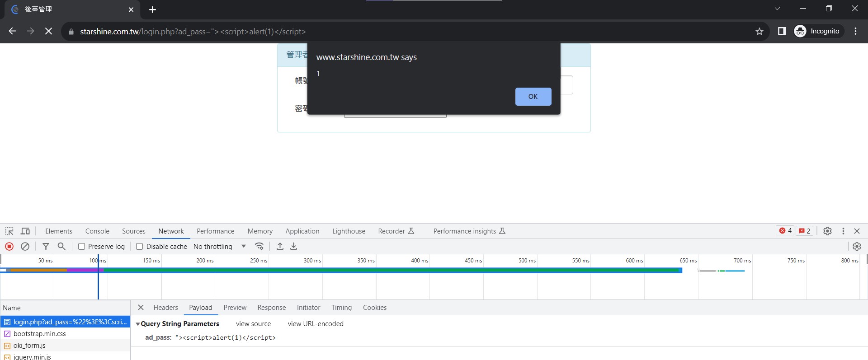Show the Initiator tab

pyautogui.click(x=308, y=308)
